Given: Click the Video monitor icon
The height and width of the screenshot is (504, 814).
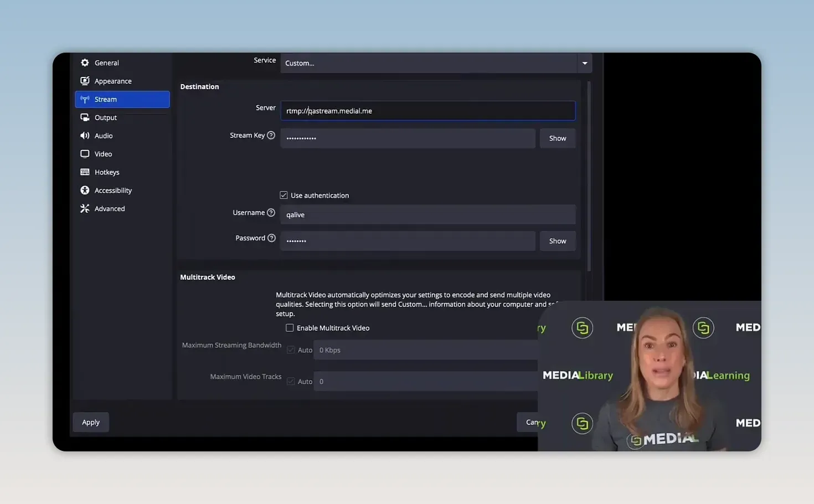Looking at the screenshot, I should (85, 154).
